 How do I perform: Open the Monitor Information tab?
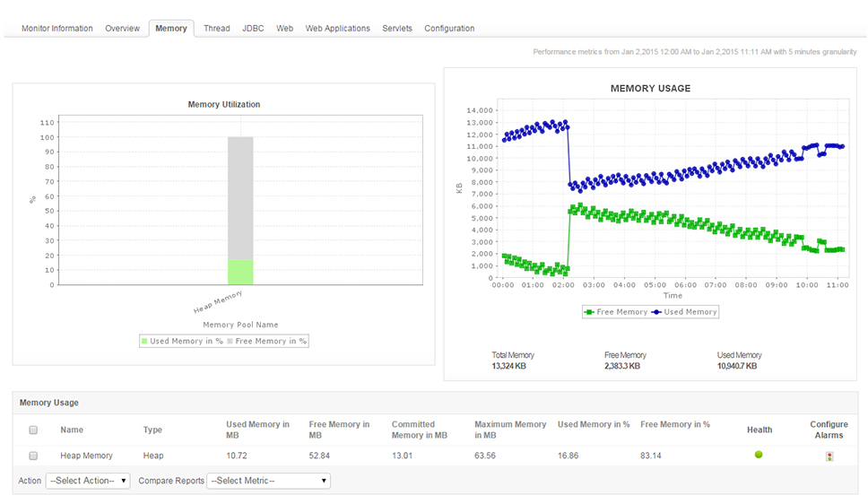pyautogui.click(x=57, y=28)
